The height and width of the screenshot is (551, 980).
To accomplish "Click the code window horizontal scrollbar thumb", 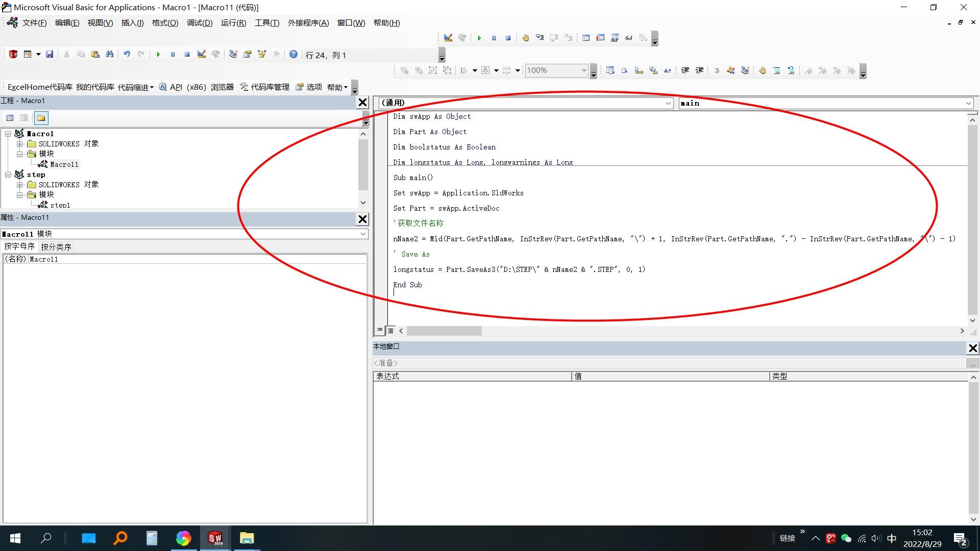I will pyautogui.click(x=444, y=331).
